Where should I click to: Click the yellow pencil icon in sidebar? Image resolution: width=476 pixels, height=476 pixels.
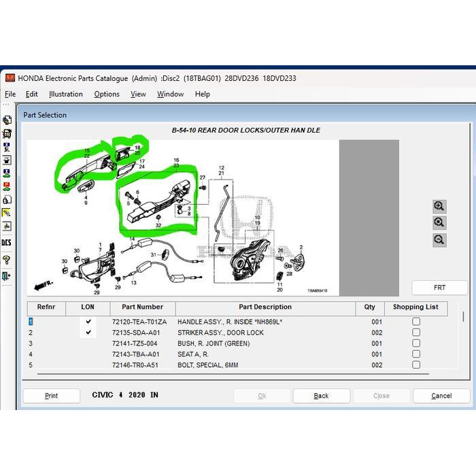click(x=7, y=213)
